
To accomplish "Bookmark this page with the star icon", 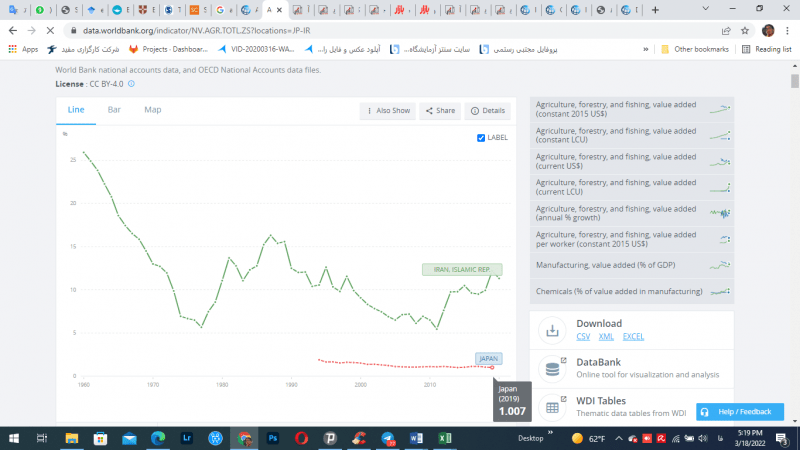I will (746, 31).
